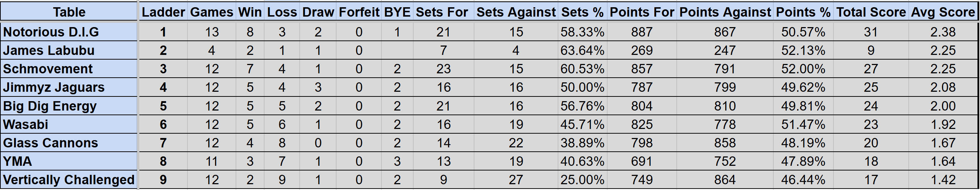
Task: Select the James Labubu team name cell
Action: tap(68, 51)
